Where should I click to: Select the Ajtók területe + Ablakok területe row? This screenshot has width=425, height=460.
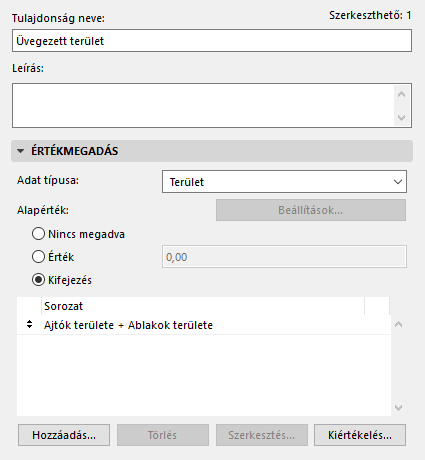(203, 325)
